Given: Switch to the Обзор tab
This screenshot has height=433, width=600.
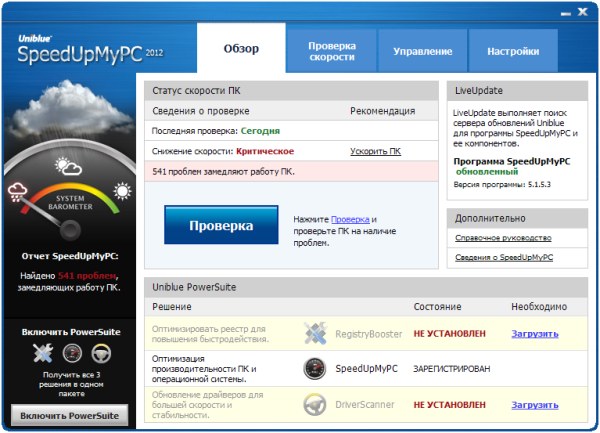Looking at the screenshot, I should click(240, 50).
